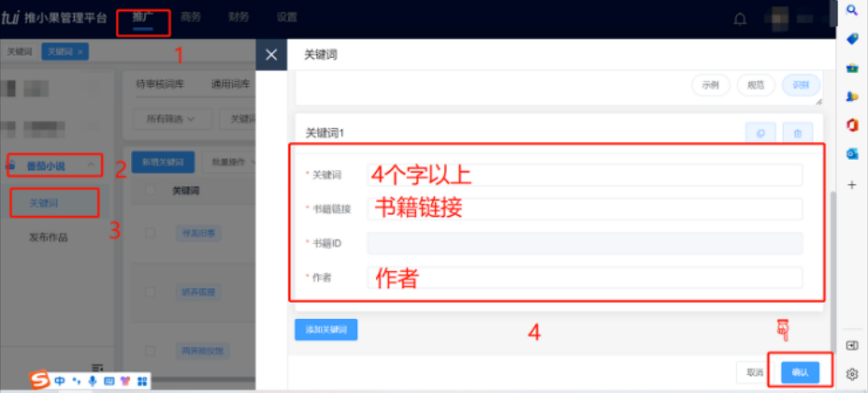This screenshot has height=393, width=868.
Task: Open the 所有筛选 filter dropdown
Action: (171, 118)
